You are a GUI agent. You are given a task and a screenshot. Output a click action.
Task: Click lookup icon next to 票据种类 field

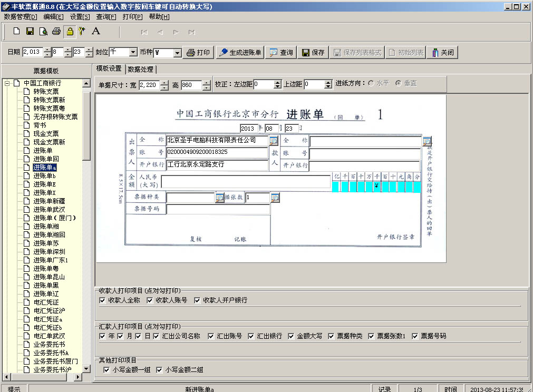click(x=220, y=198)
